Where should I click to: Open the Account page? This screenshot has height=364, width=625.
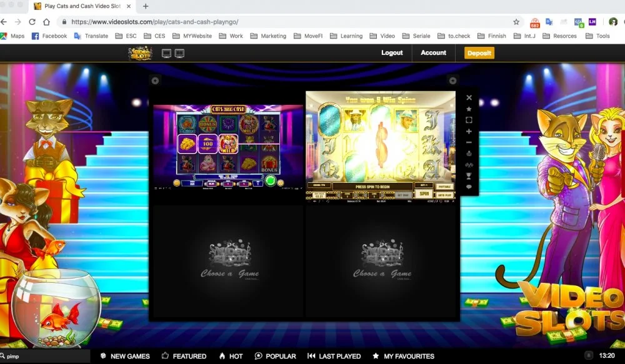(433, 52)
